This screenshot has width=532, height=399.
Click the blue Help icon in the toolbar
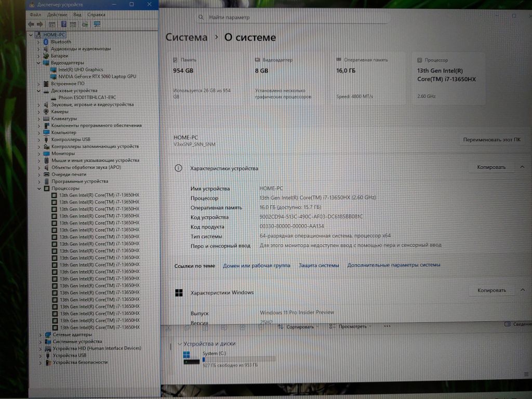[x=64, y=24]
